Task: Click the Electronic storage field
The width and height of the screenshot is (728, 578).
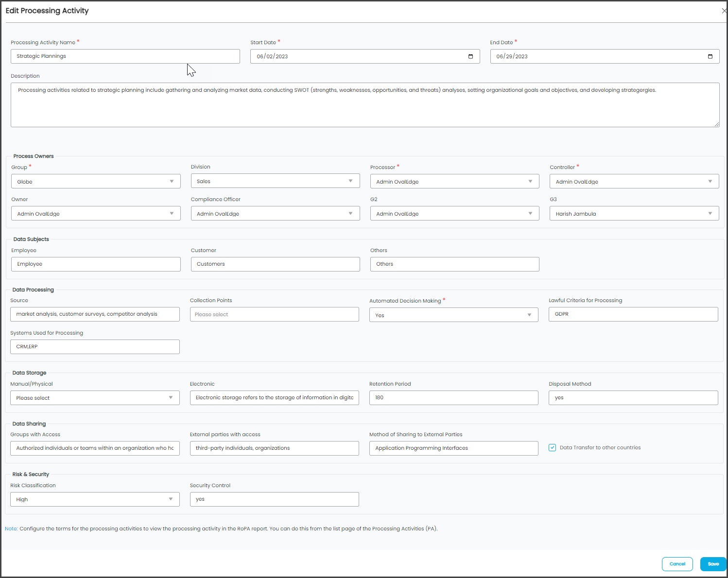Action: tap(274, 397)
